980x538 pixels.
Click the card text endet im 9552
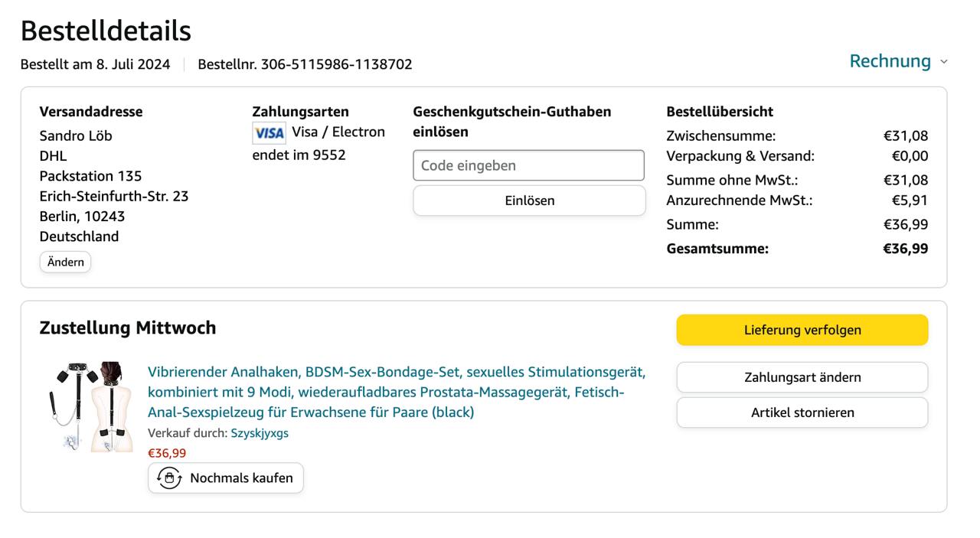(299, 155)
